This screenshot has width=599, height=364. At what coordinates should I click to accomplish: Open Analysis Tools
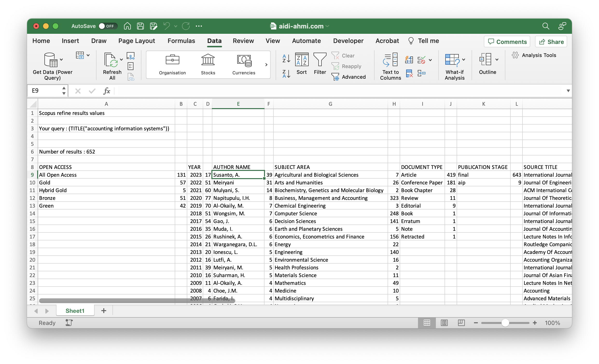(x=534, y=55)
